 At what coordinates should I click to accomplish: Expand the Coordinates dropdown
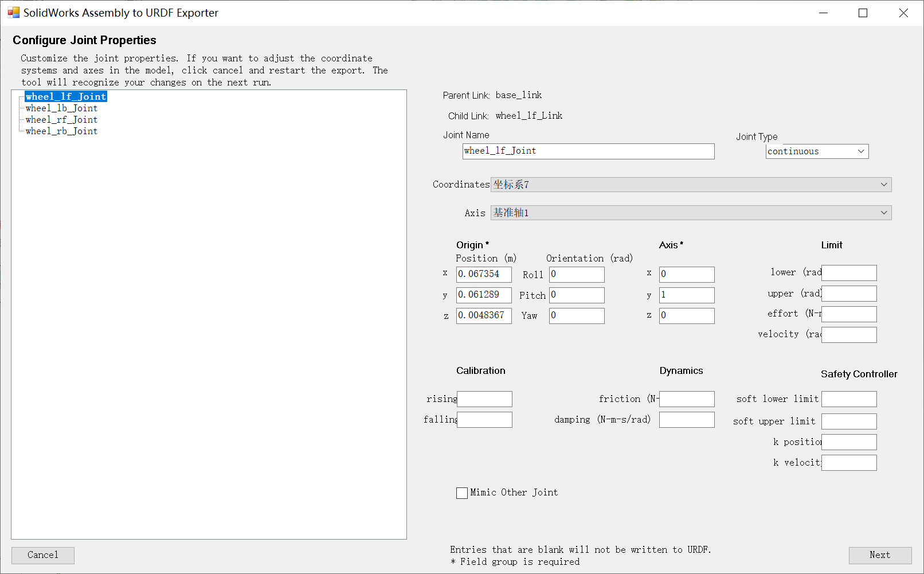(x=691, y=185)
